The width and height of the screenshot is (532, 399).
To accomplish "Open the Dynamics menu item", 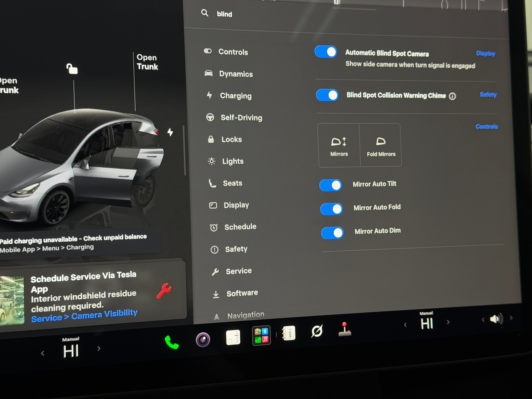I will tap(229, 74).
